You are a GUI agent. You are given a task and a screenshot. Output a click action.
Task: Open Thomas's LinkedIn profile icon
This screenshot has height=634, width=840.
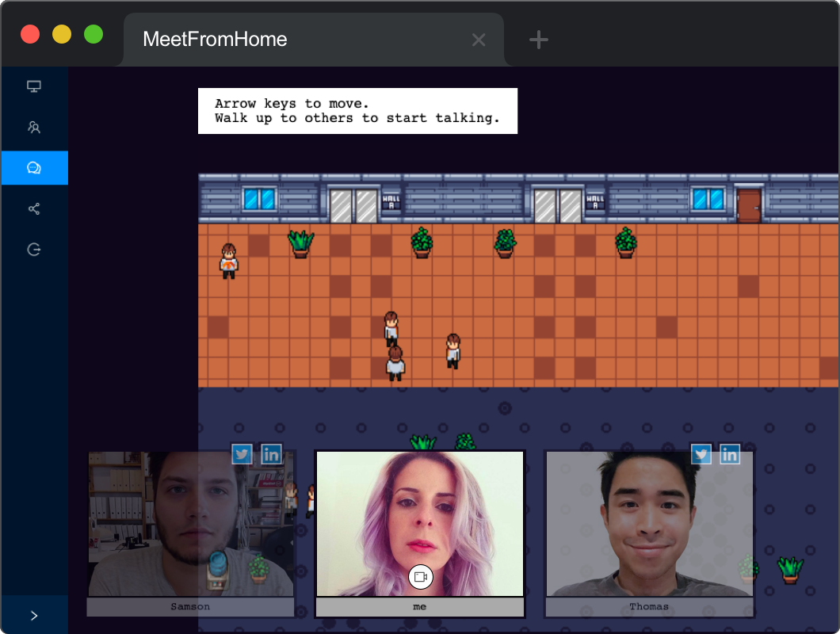tap(729, 454)
